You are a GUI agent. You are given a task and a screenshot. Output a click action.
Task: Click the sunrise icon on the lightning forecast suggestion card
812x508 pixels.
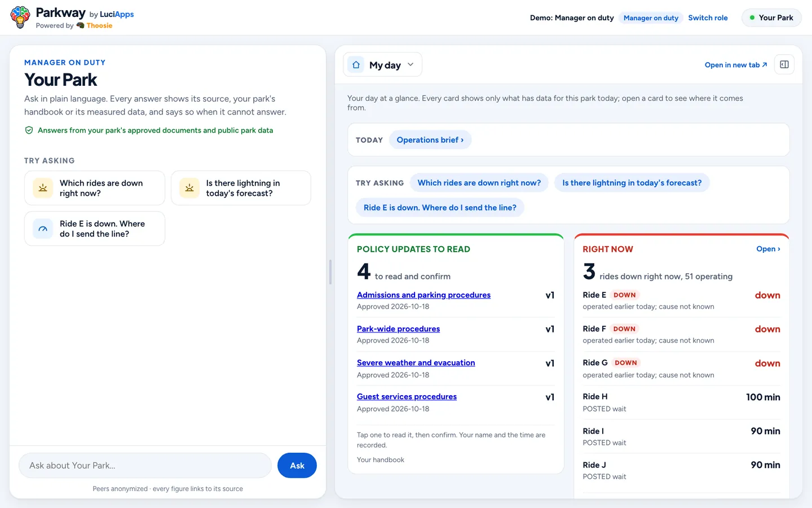click(189, 188)
